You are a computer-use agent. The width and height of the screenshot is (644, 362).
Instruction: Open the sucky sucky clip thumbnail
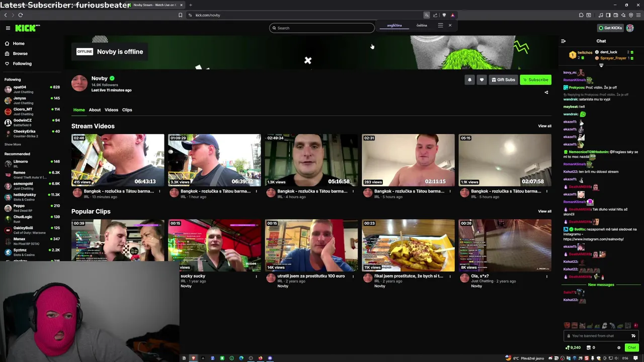click(214, 245)
